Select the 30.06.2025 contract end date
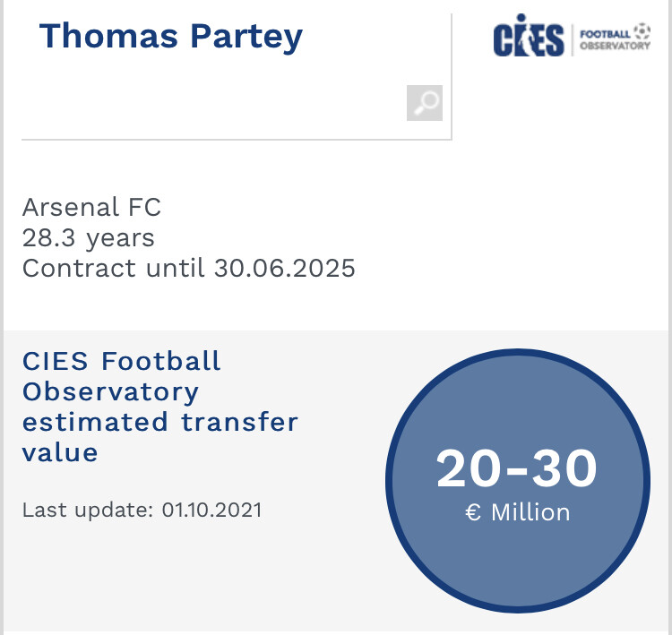 285,268
